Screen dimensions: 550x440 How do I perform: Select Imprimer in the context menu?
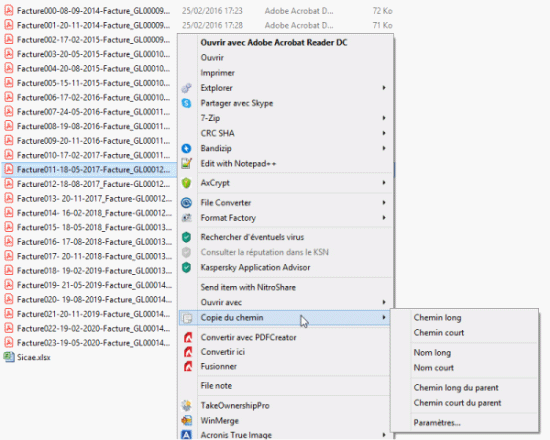coord(217,73)
